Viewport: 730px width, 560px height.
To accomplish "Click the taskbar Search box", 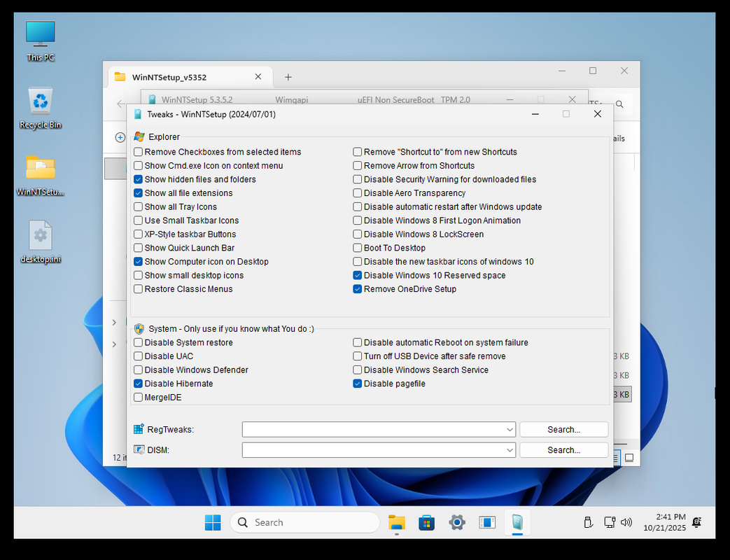I will tap(305, 522).
